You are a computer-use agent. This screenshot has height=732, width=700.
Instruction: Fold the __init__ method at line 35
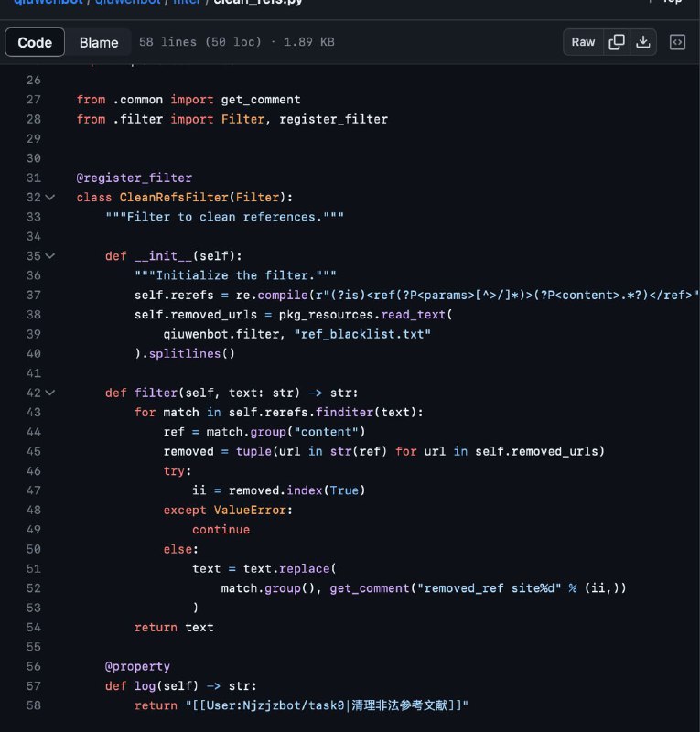[x=49, y=256]
